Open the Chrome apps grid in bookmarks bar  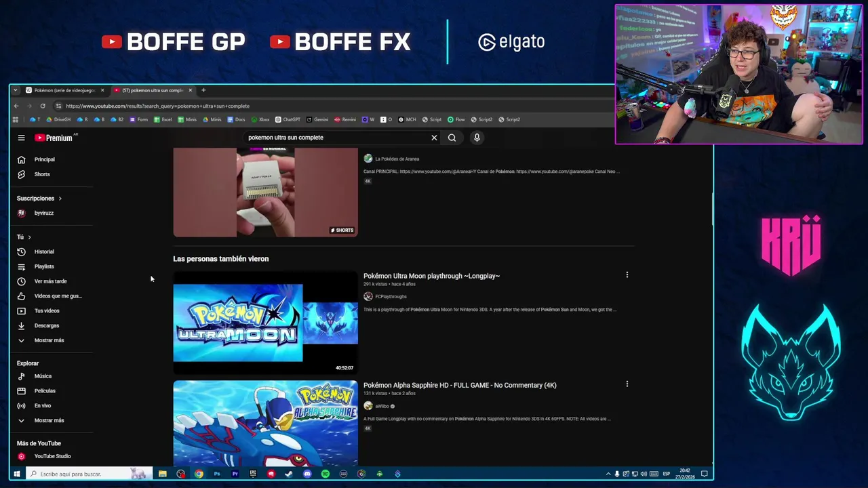coord(16,119)
